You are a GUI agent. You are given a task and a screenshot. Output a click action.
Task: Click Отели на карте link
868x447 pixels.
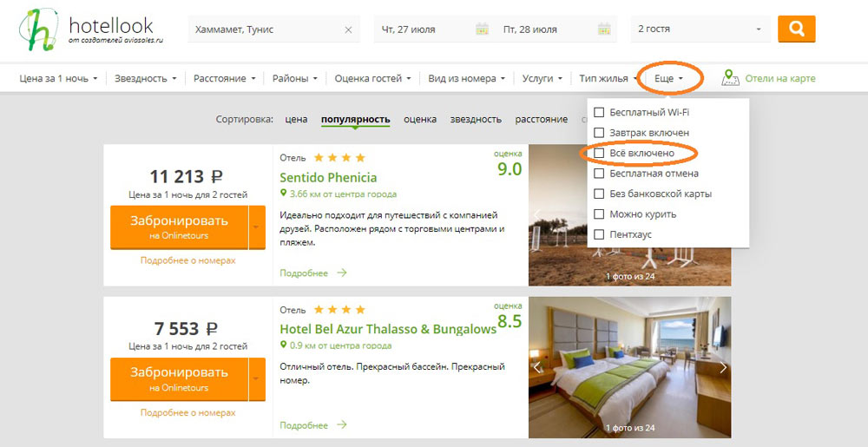click(x=780, y=79)
